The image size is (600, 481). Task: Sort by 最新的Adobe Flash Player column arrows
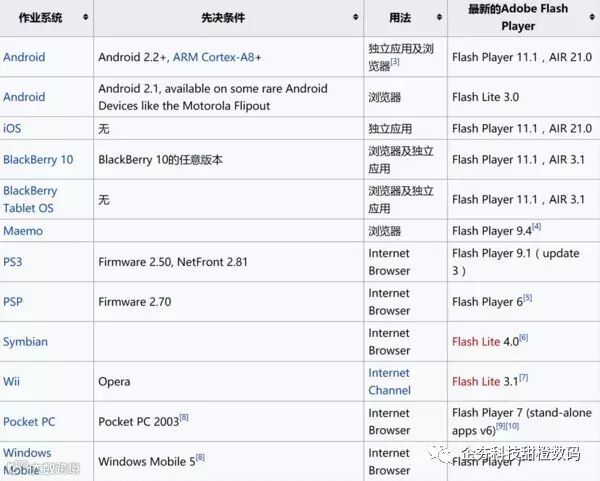[x=592, y=17]
